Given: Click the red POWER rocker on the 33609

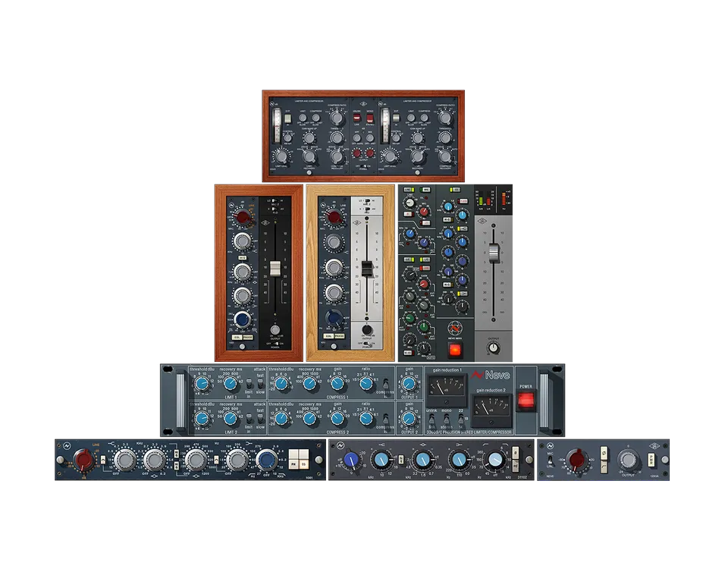Looking at the screenshot, I should [526, 401].
